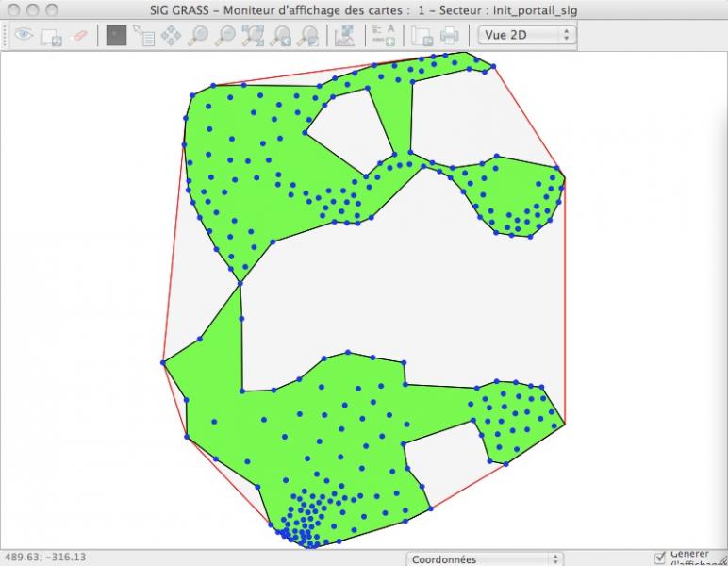Save display to graphic file
Viewport: 728px width, 566px height.
422,36
